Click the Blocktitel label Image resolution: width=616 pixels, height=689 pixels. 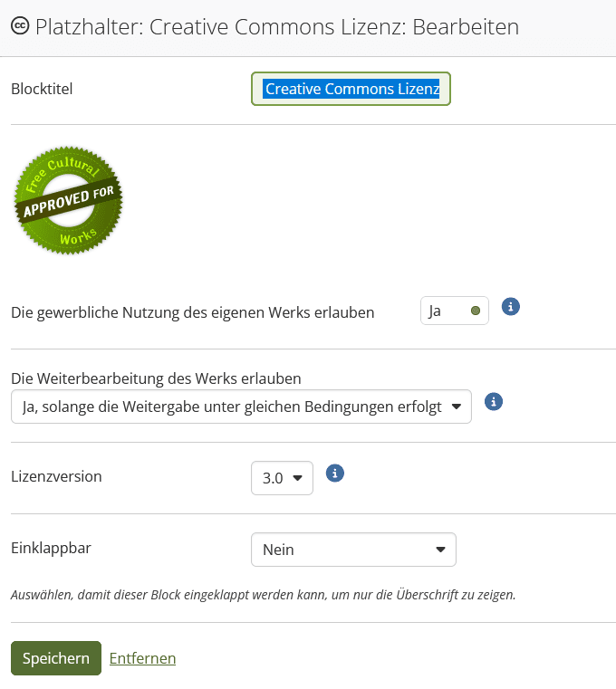pos(42,89)
